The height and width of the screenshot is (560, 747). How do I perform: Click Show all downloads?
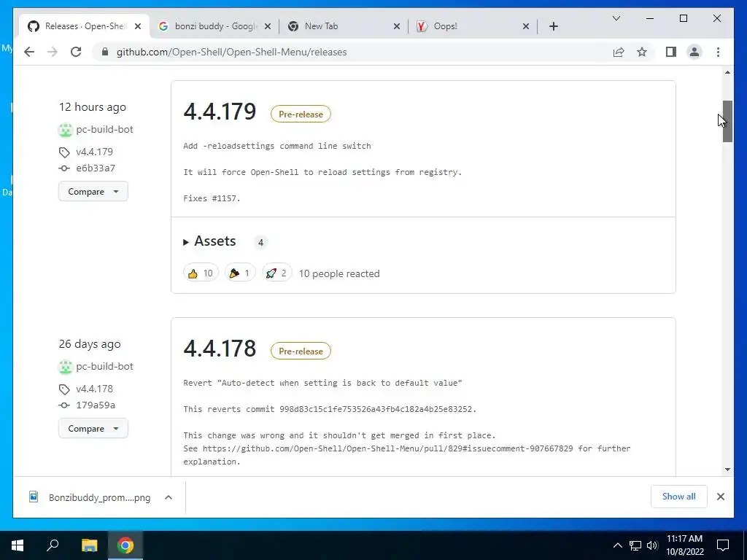pyautogui.click(x=679, y=497)
